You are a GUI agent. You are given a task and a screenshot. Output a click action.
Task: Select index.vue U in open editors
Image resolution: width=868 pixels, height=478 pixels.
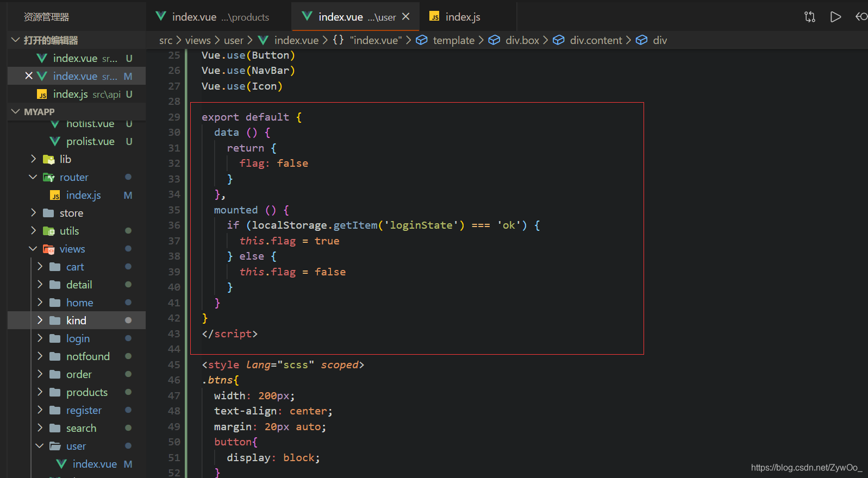point(77,58)
